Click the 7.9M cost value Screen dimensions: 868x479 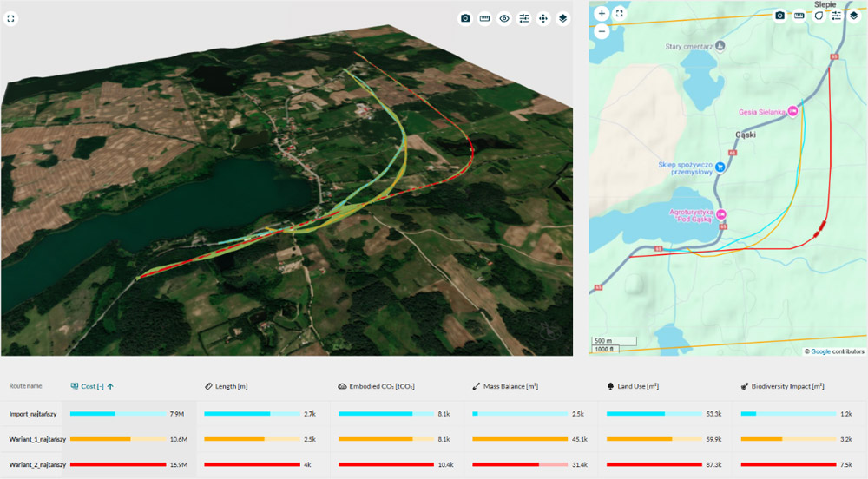click(x=177, y=414)
